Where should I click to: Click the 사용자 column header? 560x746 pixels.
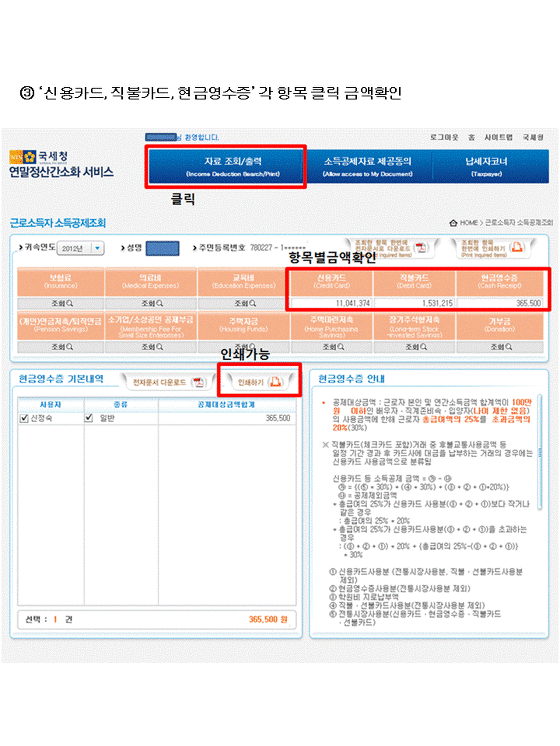coord(50,404)
